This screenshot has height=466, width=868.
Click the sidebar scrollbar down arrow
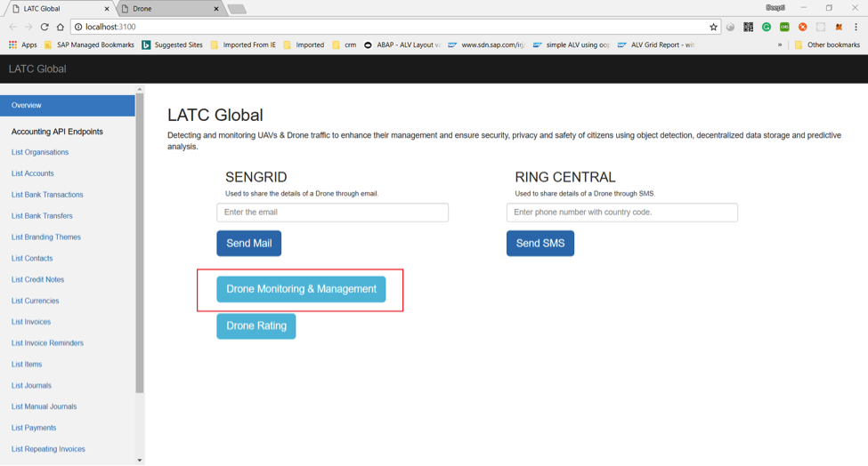[x=140, y=461]
